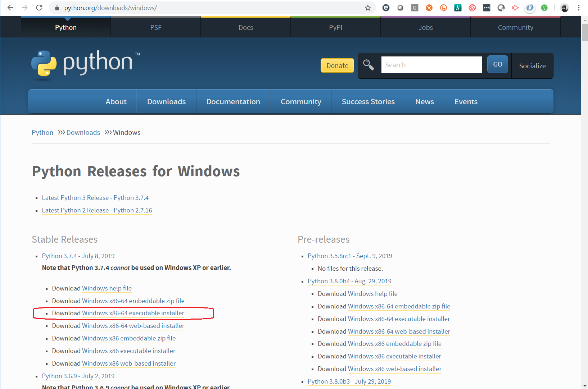This screenshot has width=588, height=389.
Task: Open the Chrome three-dot menu
Action: [579, 8]
